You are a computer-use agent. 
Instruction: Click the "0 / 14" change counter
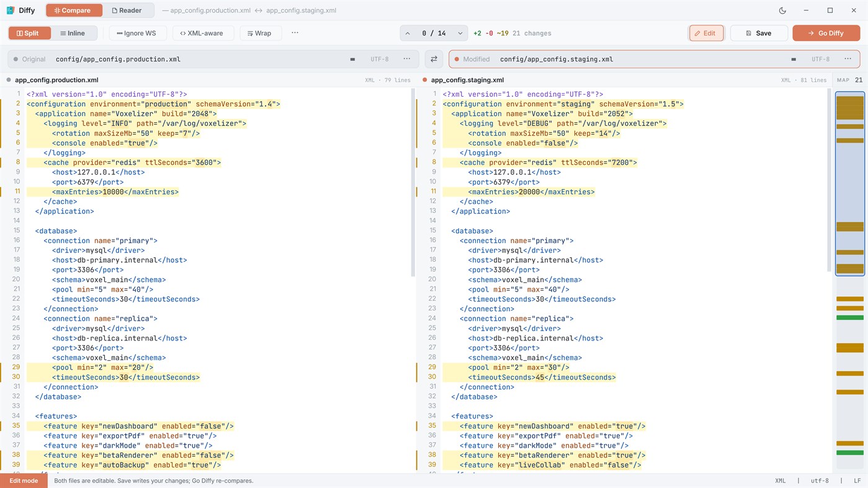point(434,33)
